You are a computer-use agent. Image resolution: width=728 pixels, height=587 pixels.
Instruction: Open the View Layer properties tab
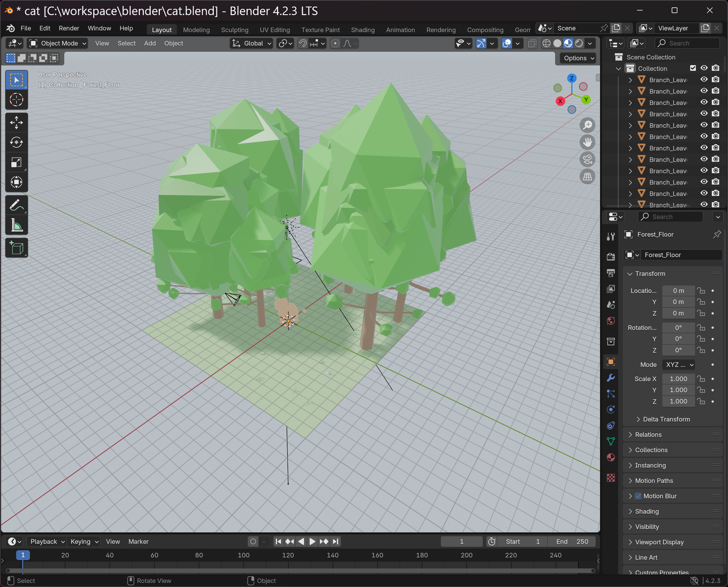[611, 288]
